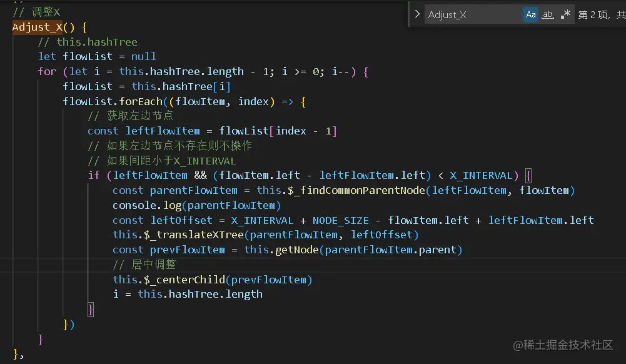
Task: Click 'console.log(parentFlowItem)' line
Action: click(197, 206)
